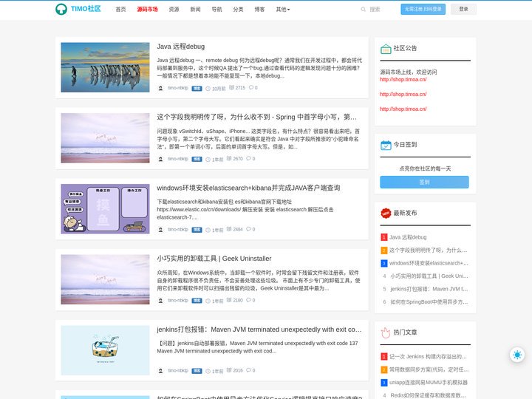The image size is (532, 399).
Task: Click the blue 签到 button
Action: (424, 183)
